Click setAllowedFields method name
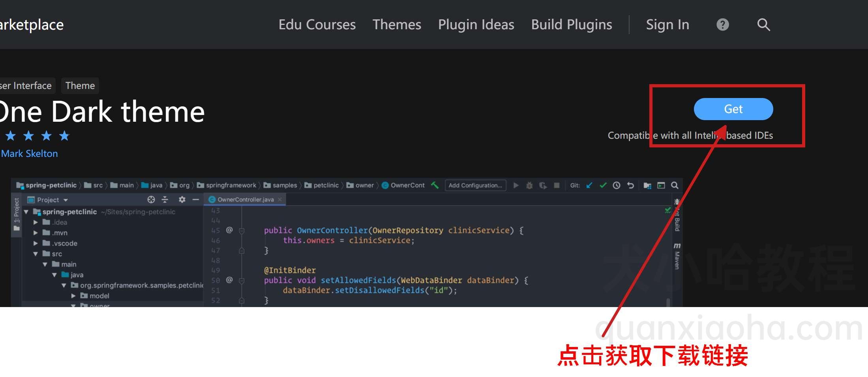Viewport: 868px width, 377px height. click(358, 280)
